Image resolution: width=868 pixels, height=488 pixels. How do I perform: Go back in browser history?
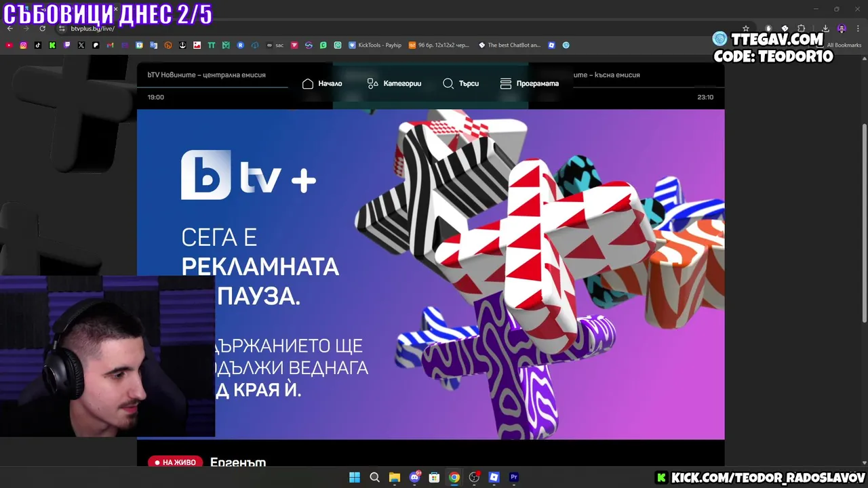point(10,28)
